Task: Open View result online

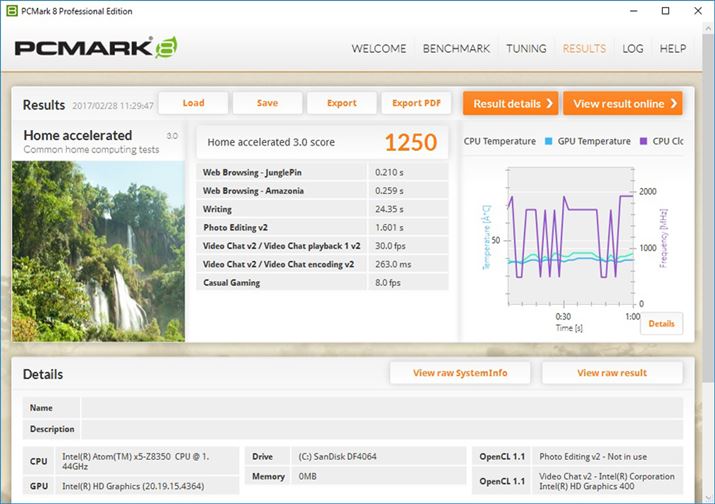Action: pyautogui.click(x=622, y=103)
